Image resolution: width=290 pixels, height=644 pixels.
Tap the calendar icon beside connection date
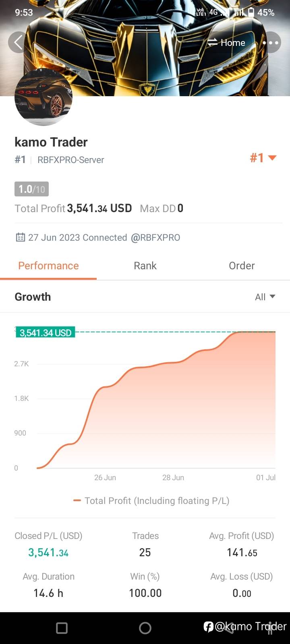point(20,237)
